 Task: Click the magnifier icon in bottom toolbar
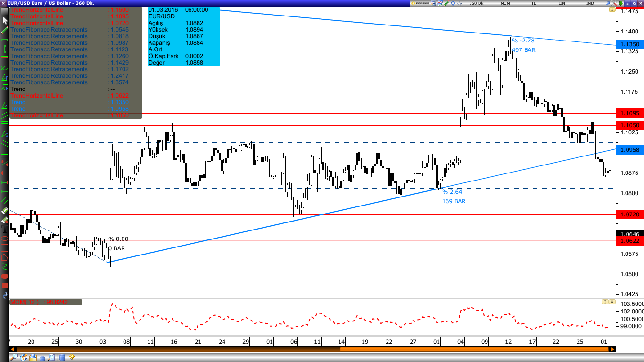[x=14, y=357]
